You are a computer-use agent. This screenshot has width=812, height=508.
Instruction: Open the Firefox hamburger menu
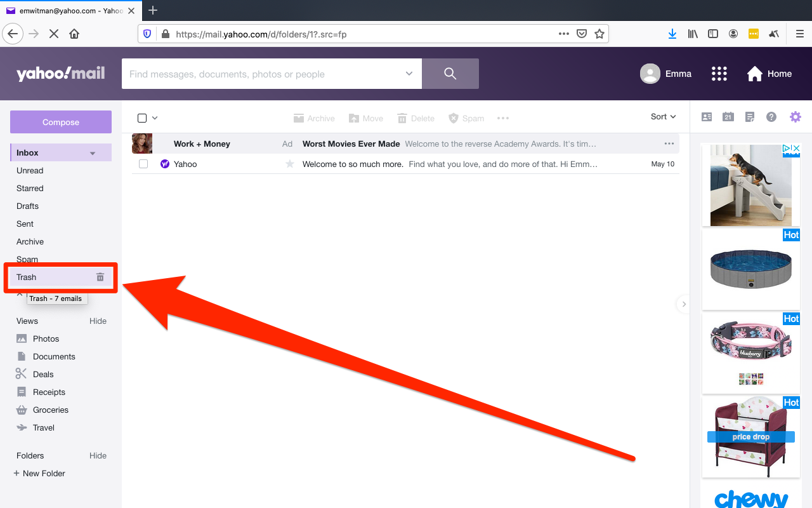[799, 34]
